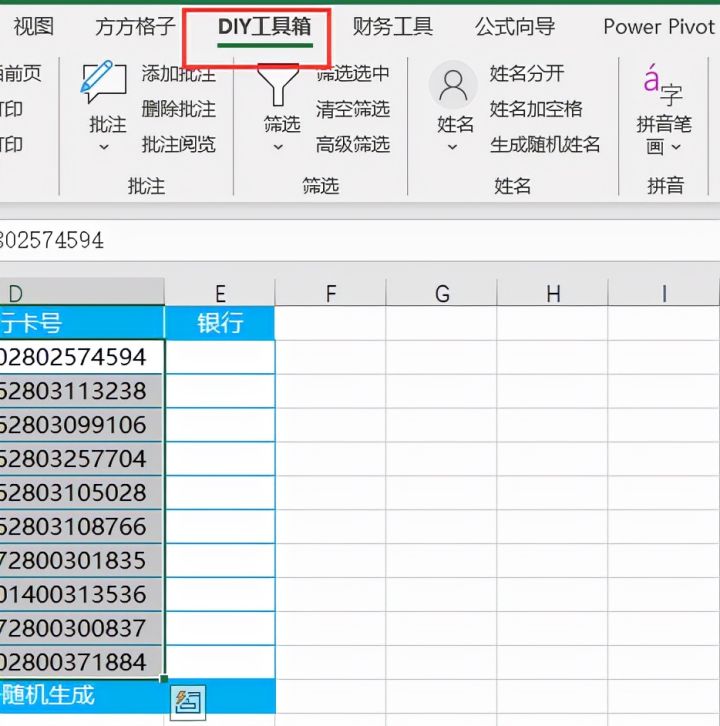The width and height of the screenshot is (720, 726).
Task: Expand the 拼音笔画 dropdown chevron
Action: [676, 147]
